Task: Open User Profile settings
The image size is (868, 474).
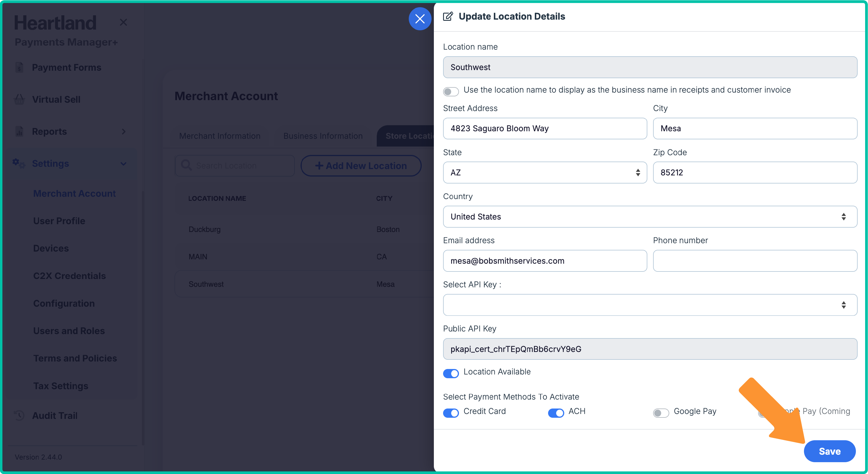Action: (59, 221)
